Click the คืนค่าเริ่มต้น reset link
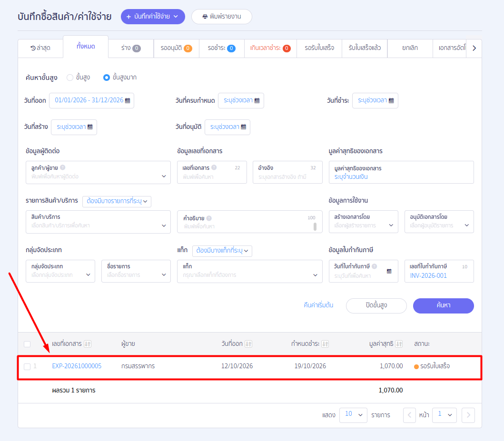Screen dimensions: 504x441 (318, 305)
